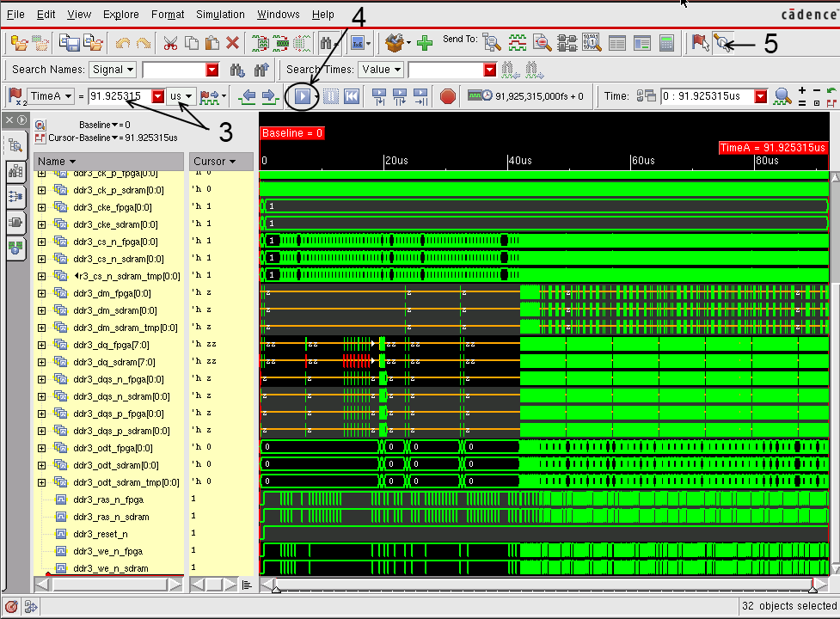The width and height of the screenshot is (840, 619).
Task: Click the Save floppy disk icon
Action: [69, 42]
